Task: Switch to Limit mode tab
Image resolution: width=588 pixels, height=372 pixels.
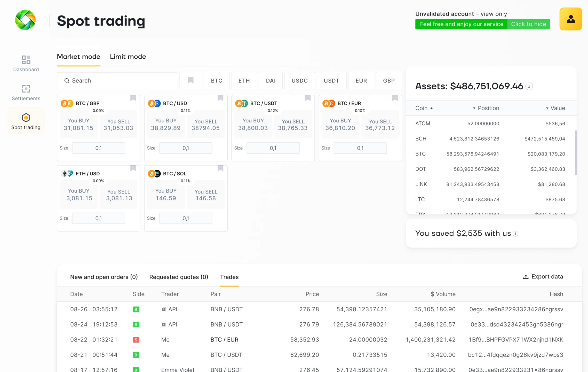Action: 128,57
